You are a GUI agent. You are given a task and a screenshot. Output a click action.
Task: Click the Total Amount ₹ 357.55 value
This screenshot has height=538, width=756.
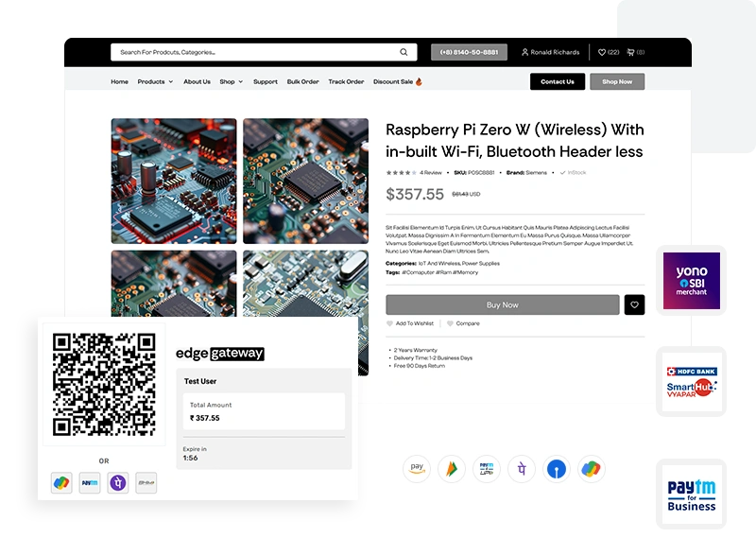click(x=205, y=418)
